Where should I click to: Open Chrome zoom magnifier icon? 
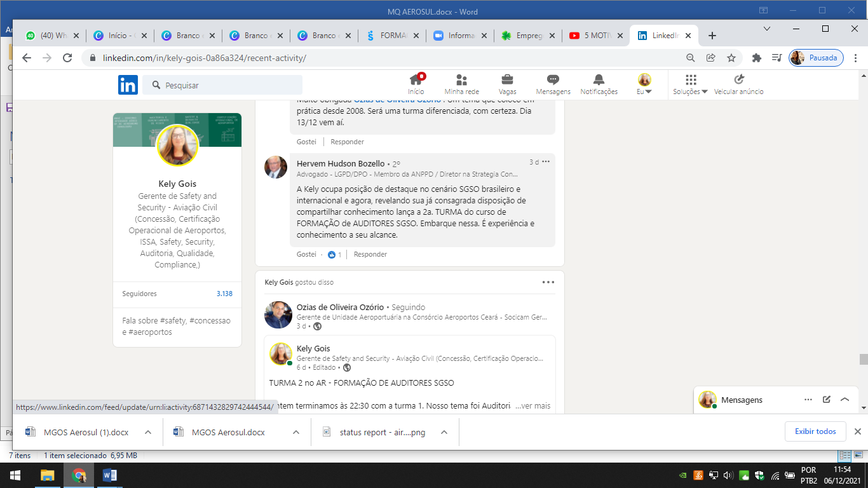(691, 58)
